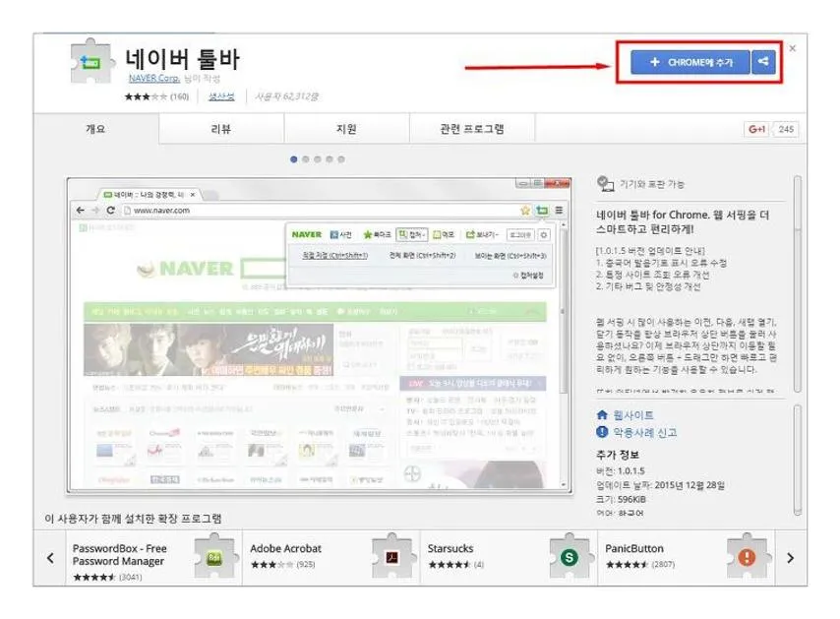Open the 생산성 category link
The height and width of the screenshot is (619, 840).
click(221, 96)
